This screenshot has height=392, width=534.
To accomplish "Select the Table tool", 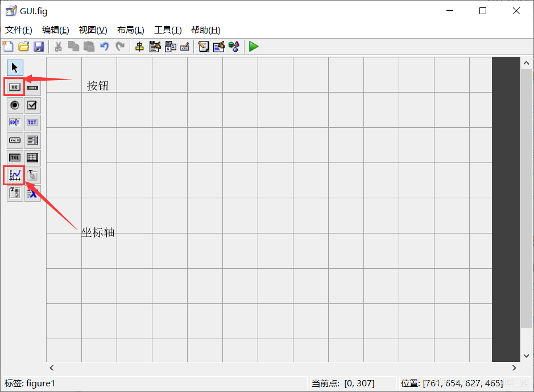I will coord(32,157).
